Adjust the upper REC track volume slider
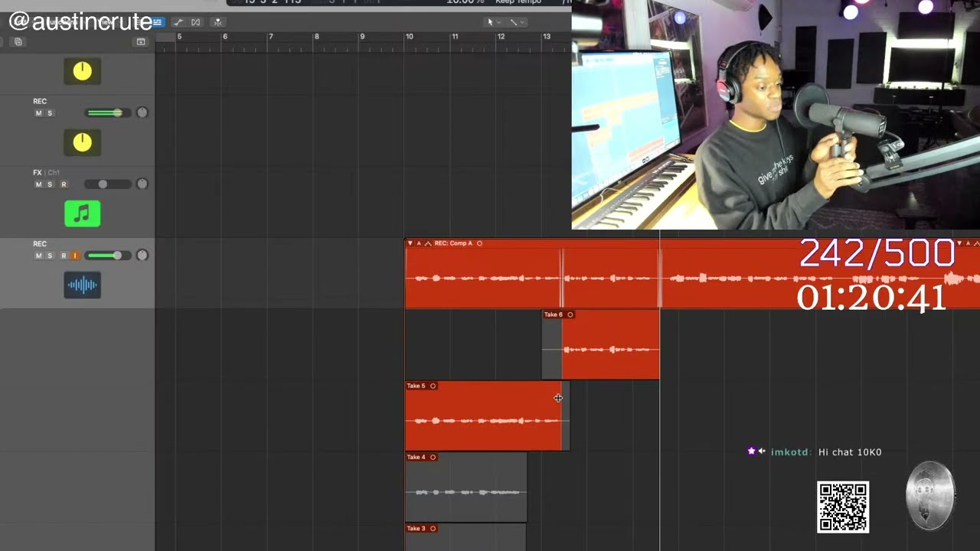Screen dimensions: 980x551 click(x=107, y=112)
